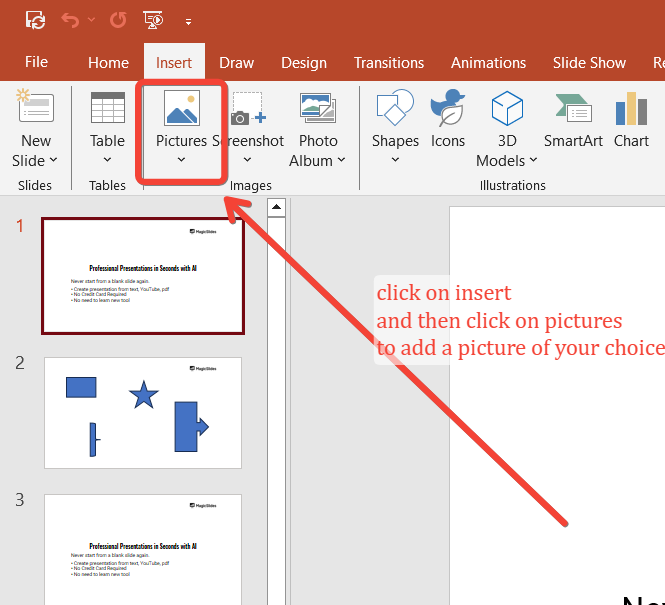Switch to the Home tab
665x605 pixels.
[x=108, y=62]
